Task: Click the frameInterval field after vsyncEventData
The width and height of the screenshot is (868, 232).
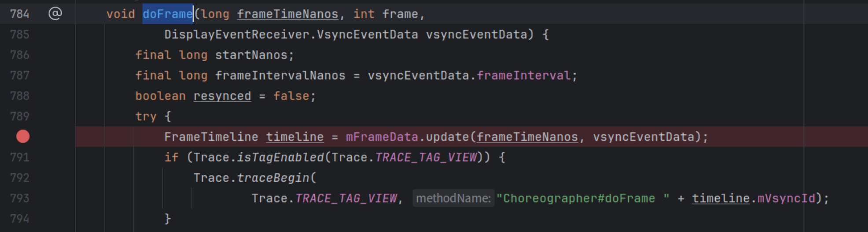Action: coord(523,76)
